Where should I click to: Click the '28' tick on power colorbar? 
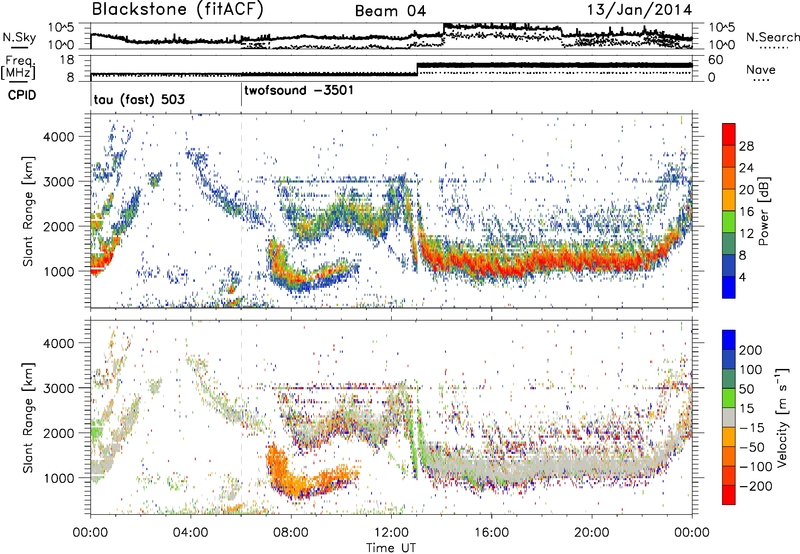[746, 146]
